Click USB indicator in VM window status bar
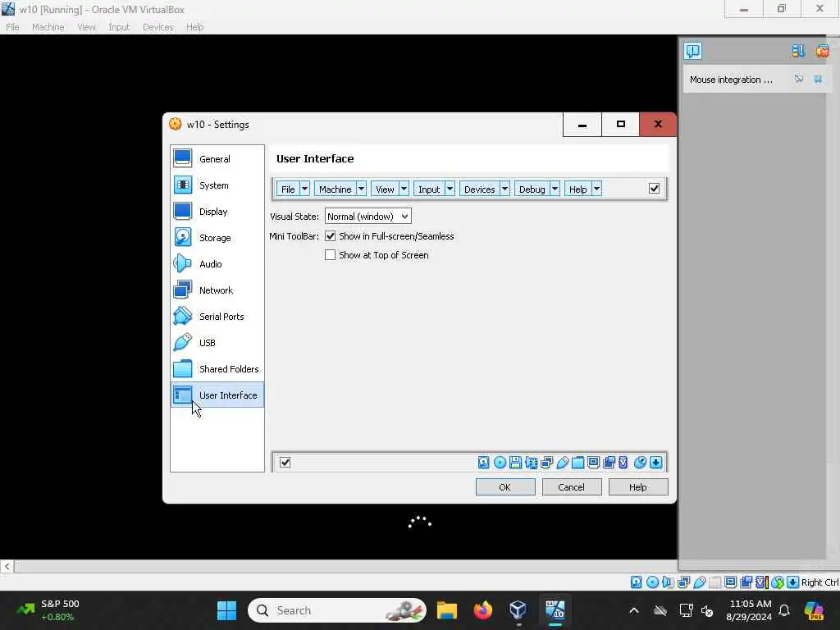This screenshot has height=630, width=840. pyautogui.click(x=699, y=582)
